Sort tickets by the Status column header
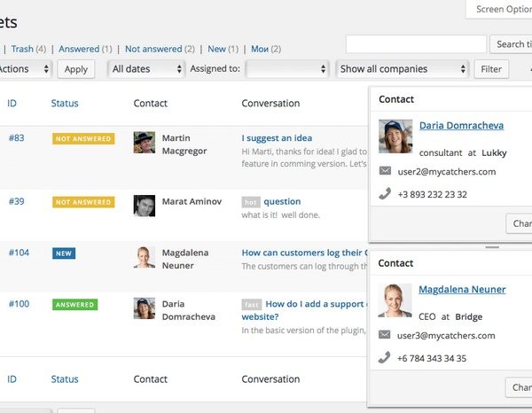Viewport: 532px width, 413px height. click(x=65, y=104)
